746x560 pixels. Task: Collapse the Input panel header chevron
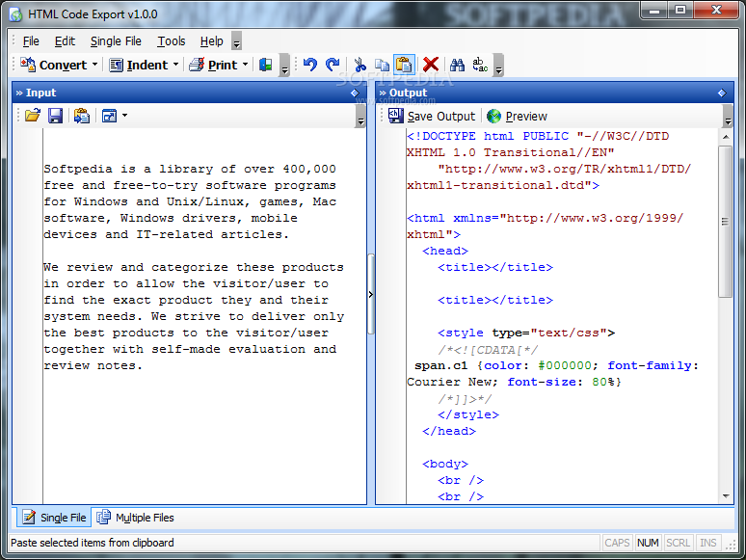tap(19, 93)
